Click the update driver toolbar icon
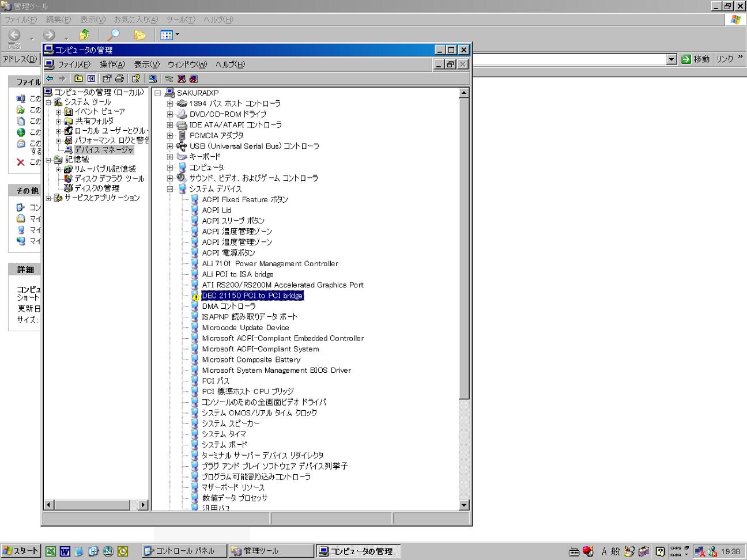This screenshot has width=747, height=560. (x=169, y=78)
